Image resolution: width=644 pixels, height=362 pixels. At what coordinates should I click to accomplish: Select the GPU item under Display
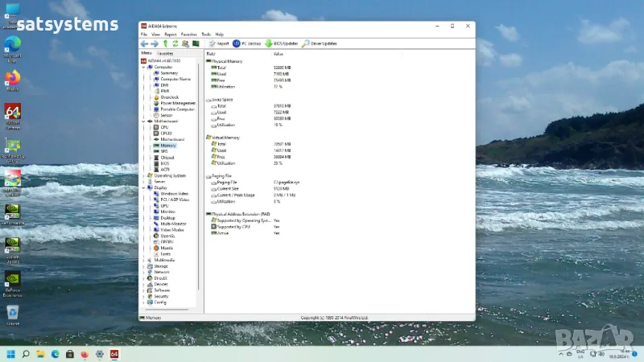(x=164, y=206)
